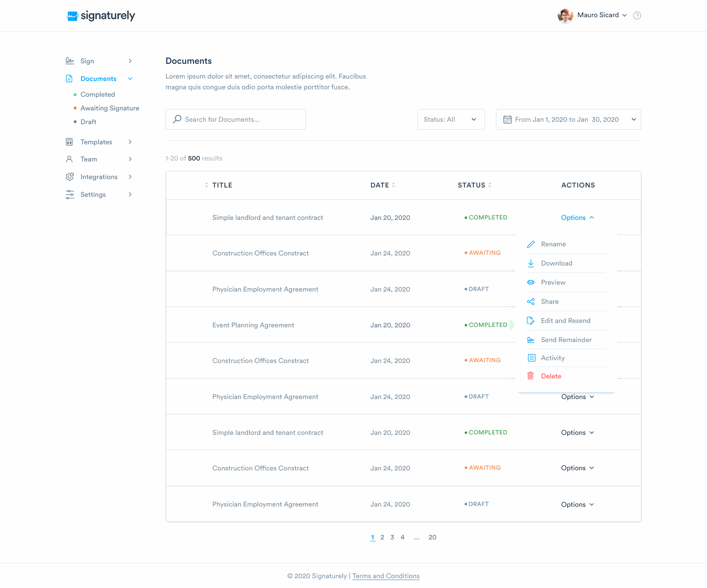Click the Activity list icon

[x=531, y=358]
